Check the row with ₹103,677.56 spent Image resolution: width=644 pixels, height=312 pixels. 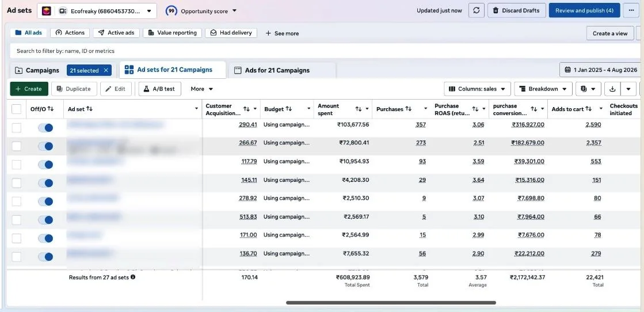pyautogui.click(x=17, y=128)
